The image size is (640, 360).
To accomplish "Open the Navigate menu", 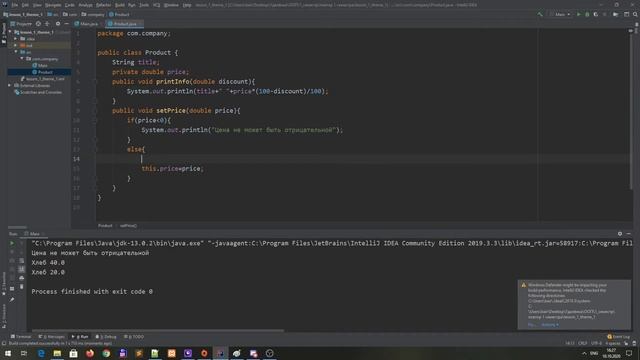I will pos(53,5).
